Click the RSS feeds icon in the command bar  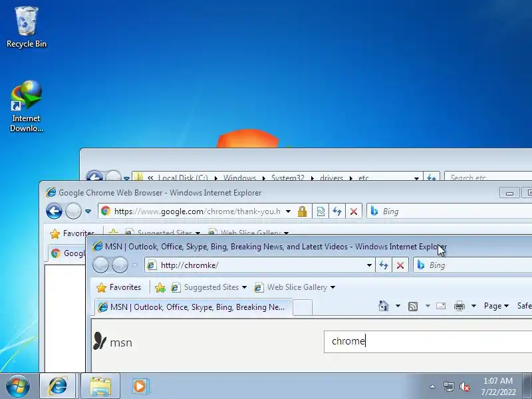click(413, 307)
